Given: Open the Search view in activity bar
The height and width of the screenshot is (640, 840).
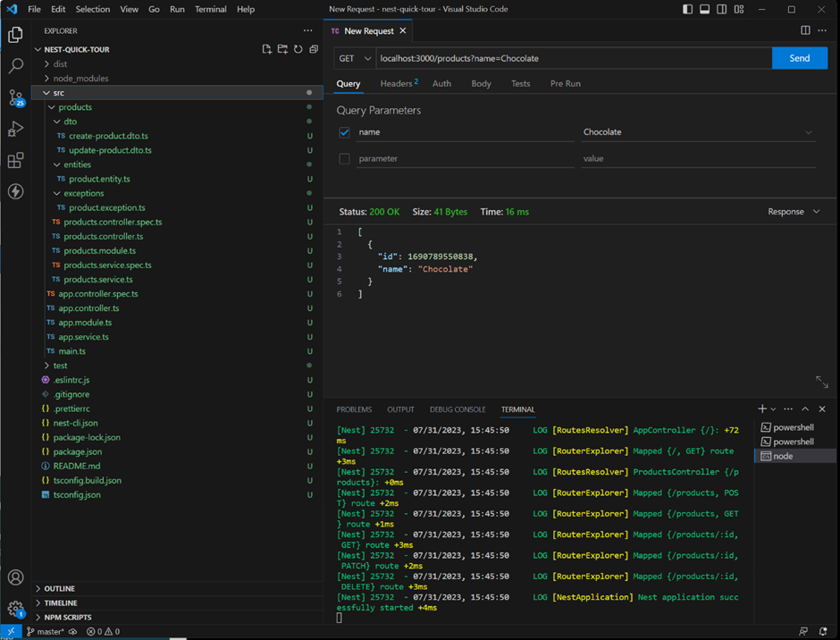Looking at the screenshot, I should (15, 66).
